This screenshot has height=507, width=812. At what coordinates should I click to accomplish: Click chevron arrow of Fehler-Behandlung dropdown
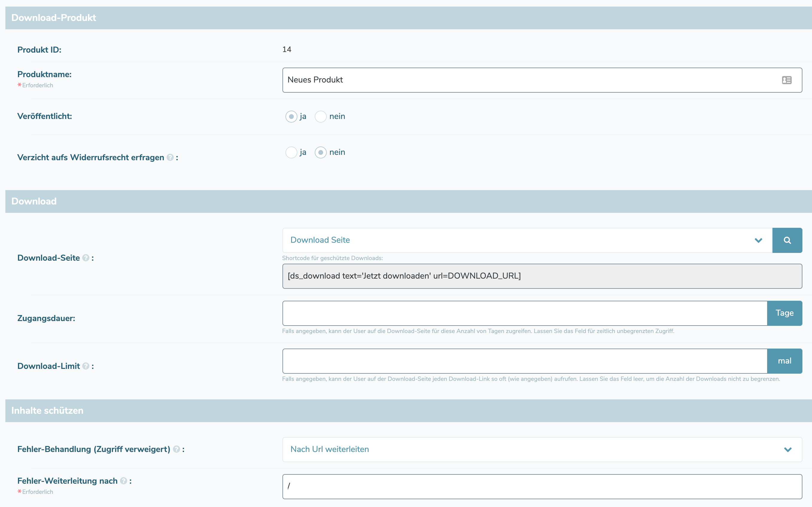pyautogui.click(x=787, y=449)
